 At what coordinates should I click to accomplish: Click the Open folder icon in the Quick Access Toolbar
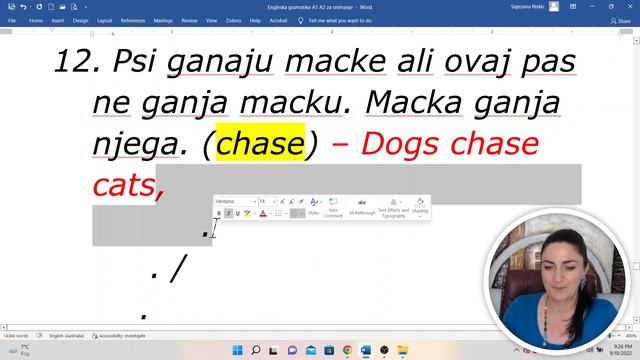pyautogui.click(x=62, y=7)
